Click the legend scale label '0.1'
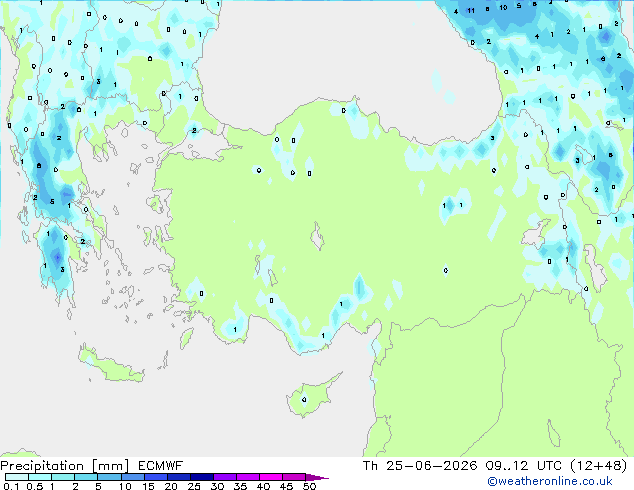The image size is (634, 490). [11, 486]
